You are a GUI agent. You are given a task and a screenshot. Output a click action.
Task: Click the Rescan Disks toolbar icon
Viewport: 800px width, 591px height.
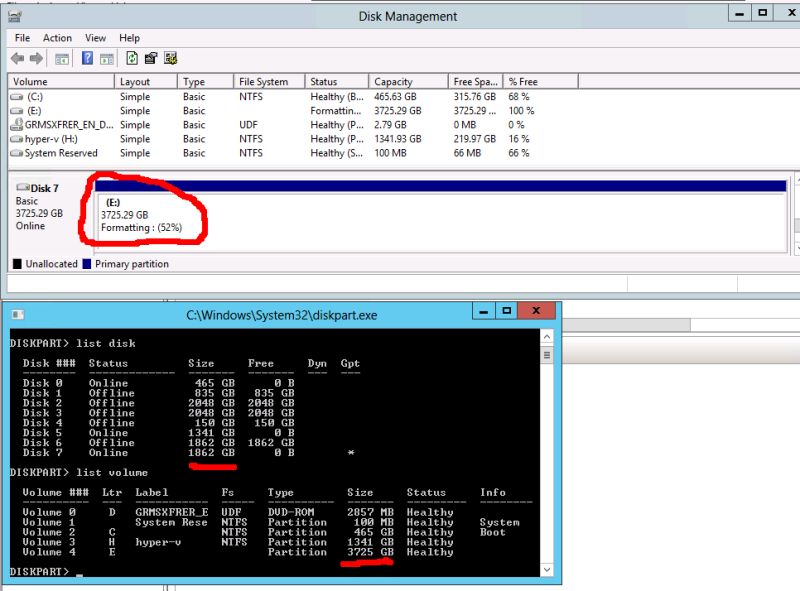pos(172,58)
